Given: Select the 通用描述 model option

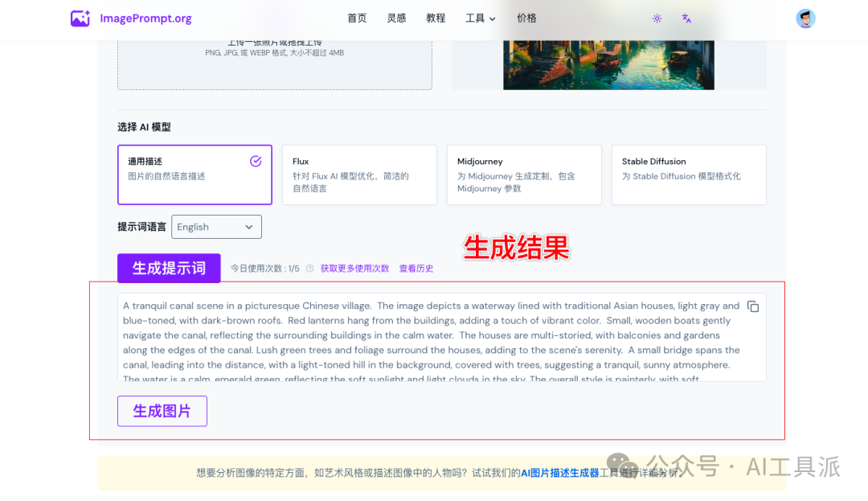Looking at the screenshot, I should (194, 175).
